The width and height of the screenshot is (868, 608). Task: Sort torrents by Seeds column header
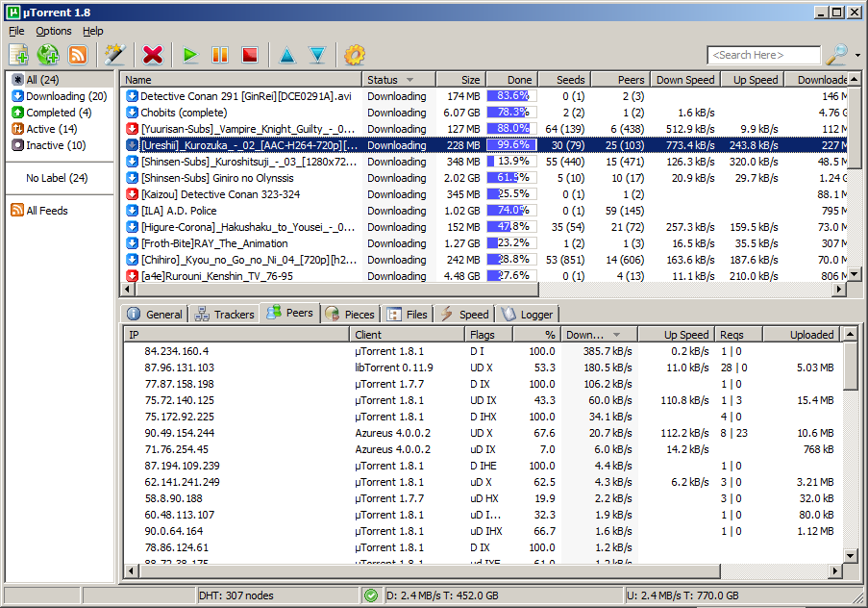(564, 80)
